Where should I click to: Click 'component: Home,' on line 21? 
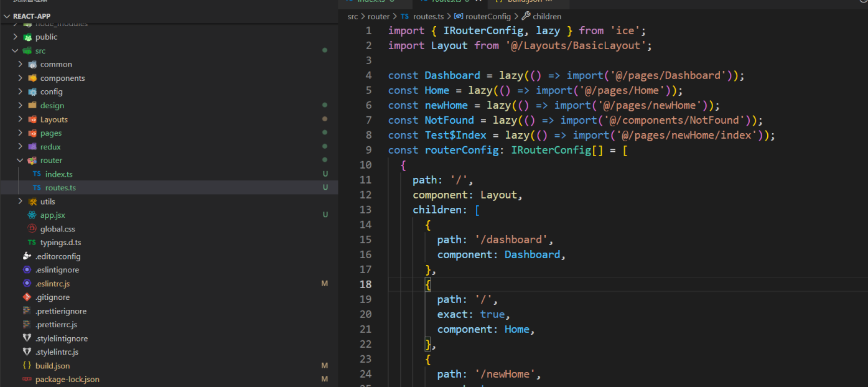(x=487, y=329)
